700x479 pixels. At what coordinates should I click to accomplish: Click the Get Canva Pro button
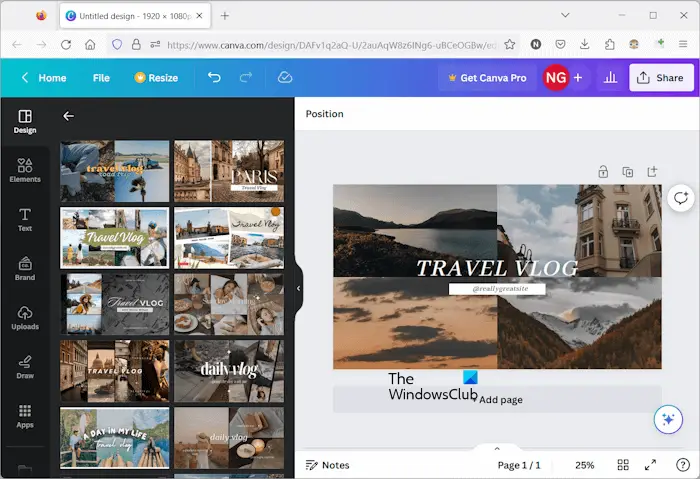(487, 78)
